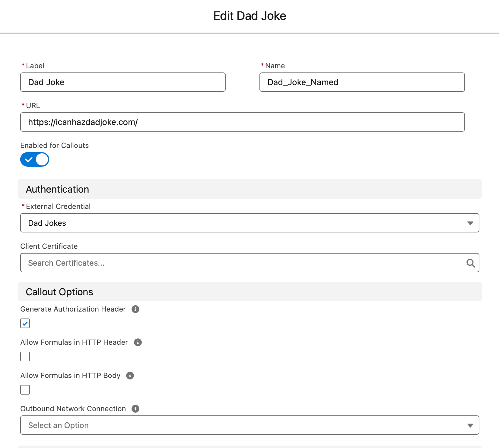499x448 pixels.
Task: Click info icon beside Generate Authorization Header
Action: (135, 309)
